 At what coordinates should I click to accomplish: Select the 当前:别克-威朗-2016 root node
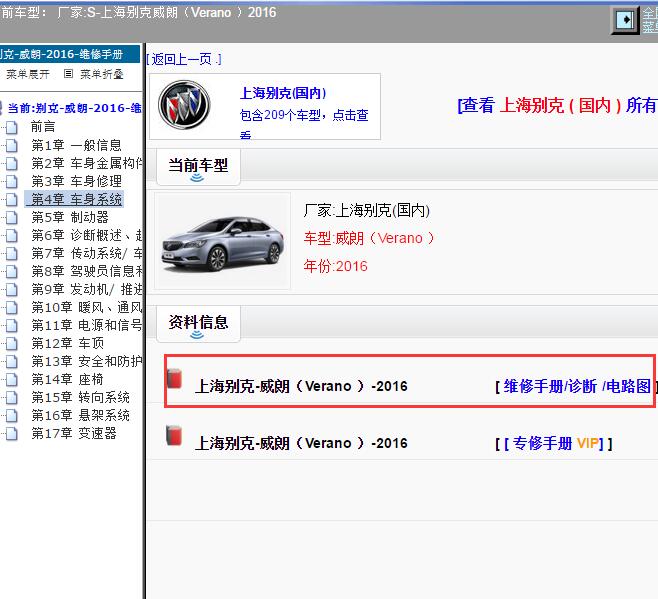74,108
